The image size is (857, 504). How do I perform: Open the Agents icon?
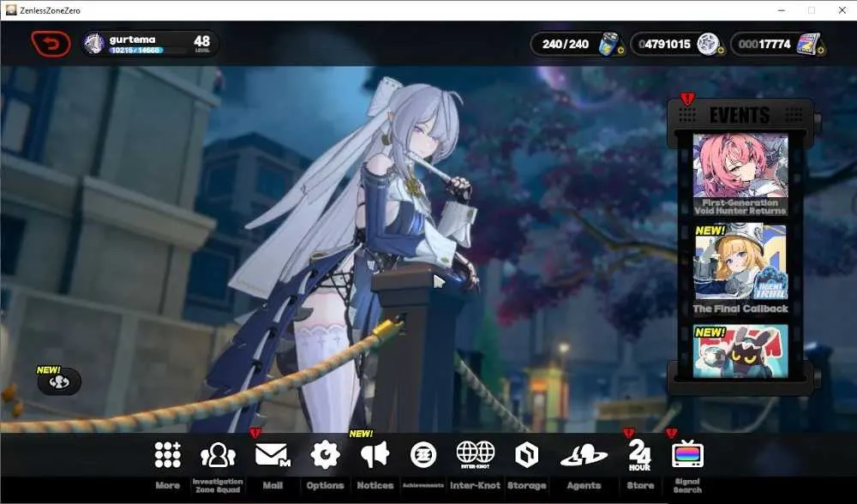click(x=584, y=455)
